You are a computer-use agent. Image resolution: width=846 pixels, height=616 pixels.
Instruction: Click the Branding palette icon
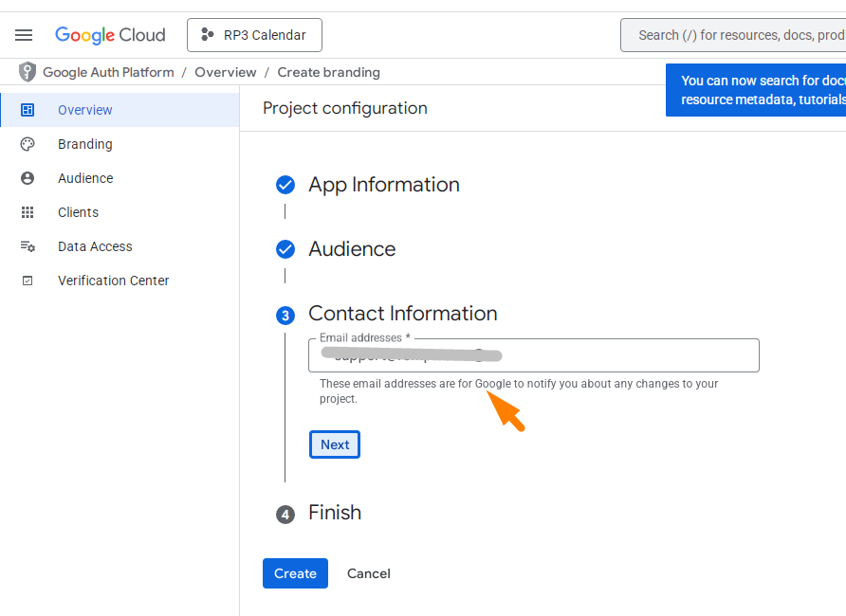click(x=28, y=144)
